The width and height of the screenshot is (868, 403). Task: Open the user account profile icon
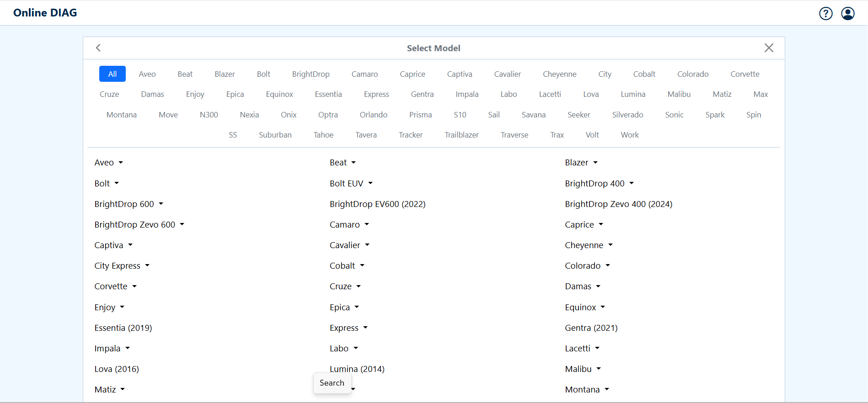847,13
